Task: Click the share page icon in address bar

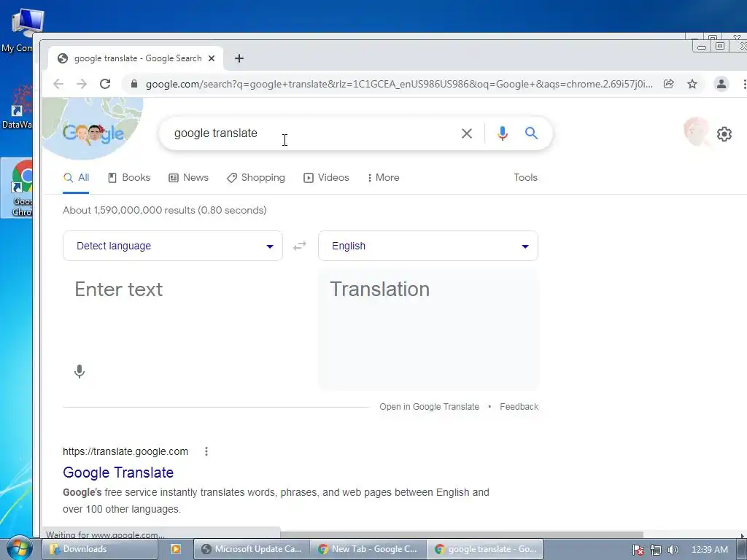Action: (669, 85)
